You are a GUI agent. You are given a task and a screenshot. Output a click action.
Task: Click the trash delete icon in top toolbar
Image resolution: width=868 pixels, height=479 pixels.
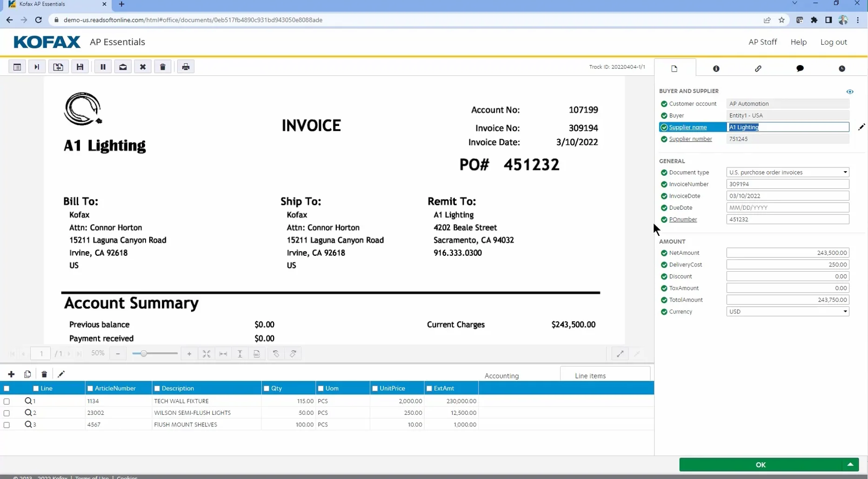[163, 67]
